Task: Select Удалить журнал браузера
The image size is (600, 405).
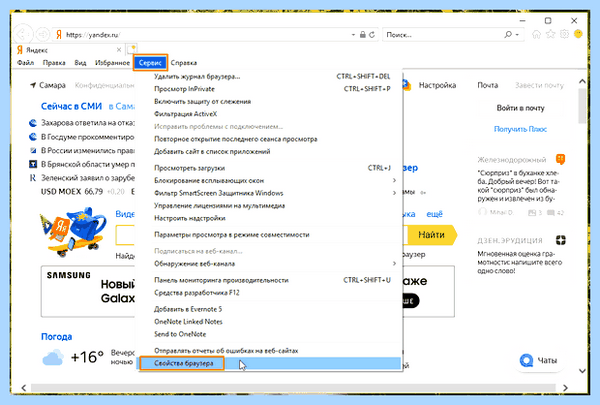Action: (270, 77)
